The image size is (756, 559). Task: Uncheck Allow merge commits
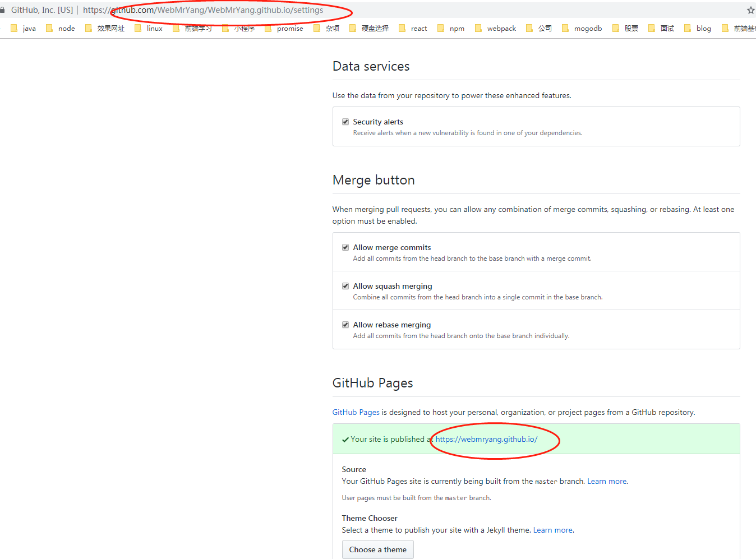pyautogui.click(x=345, y=247)
